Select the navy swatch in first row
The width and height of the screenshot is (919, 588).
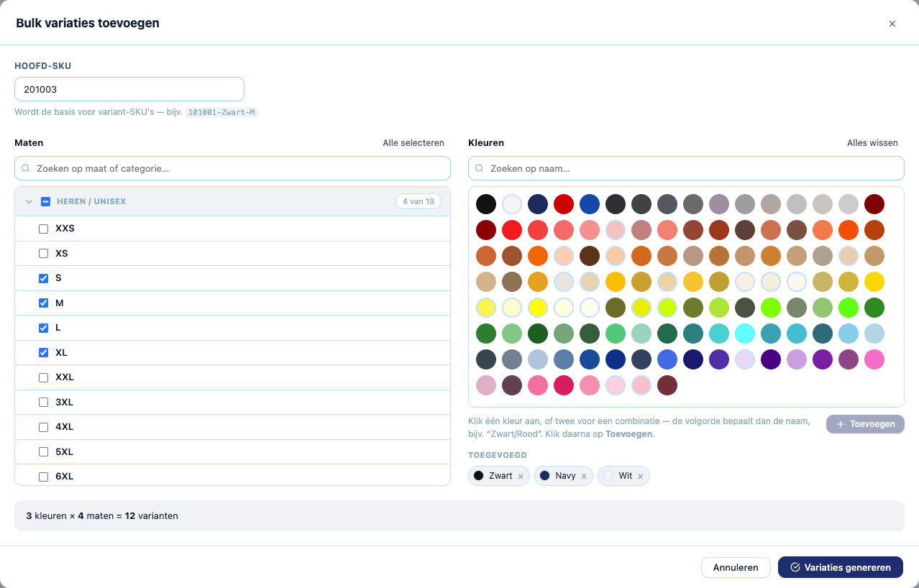538,204
